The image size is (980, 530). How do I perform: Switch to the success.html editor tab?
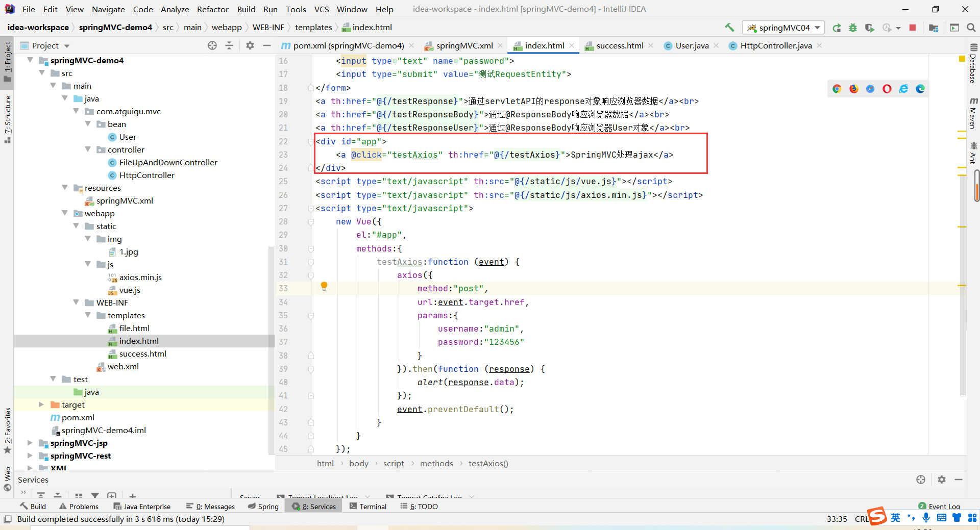pos(620,45)
